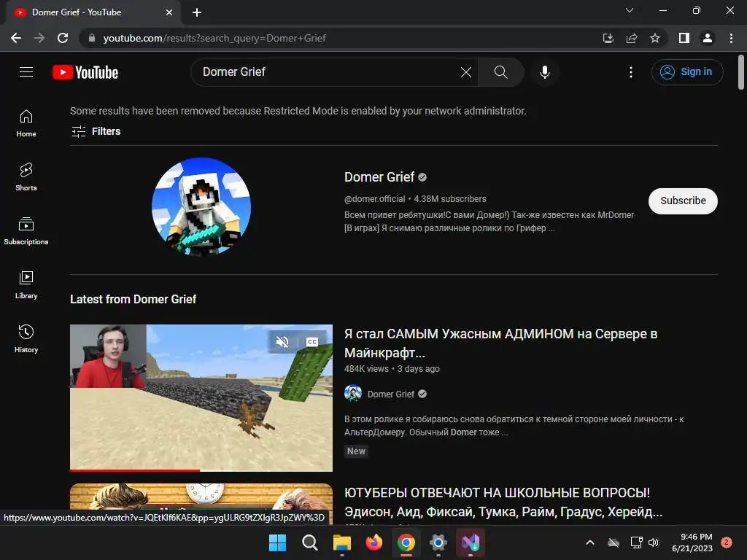
Task: Close the Domer Grief - YouTube tab
Action: click(169, 12)
